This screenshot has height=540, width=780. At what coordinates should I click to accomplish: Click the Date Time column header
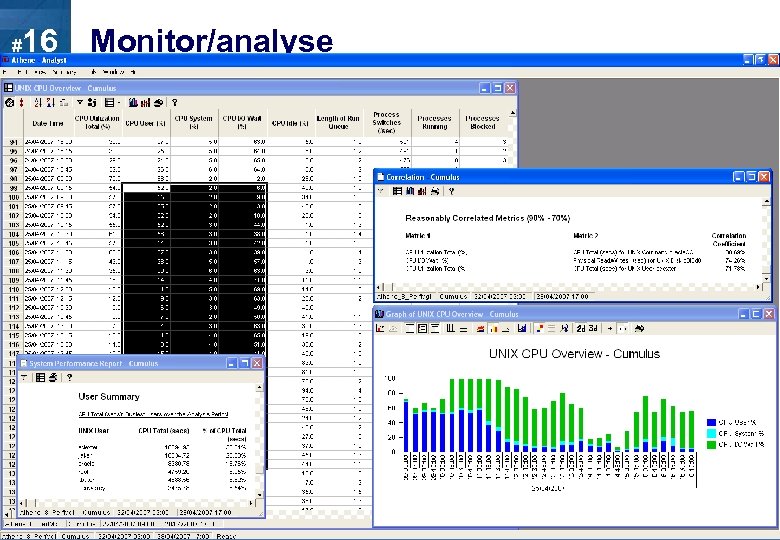tap(48, 123)
